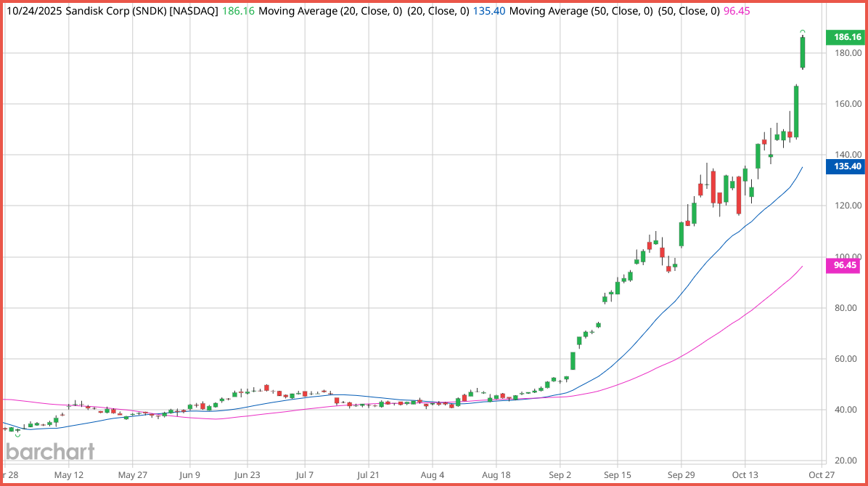Click the low marker arc below the first candles
The width and height of the screenshot is (868, 486).
pyautogui.click(x=17, y=435)
